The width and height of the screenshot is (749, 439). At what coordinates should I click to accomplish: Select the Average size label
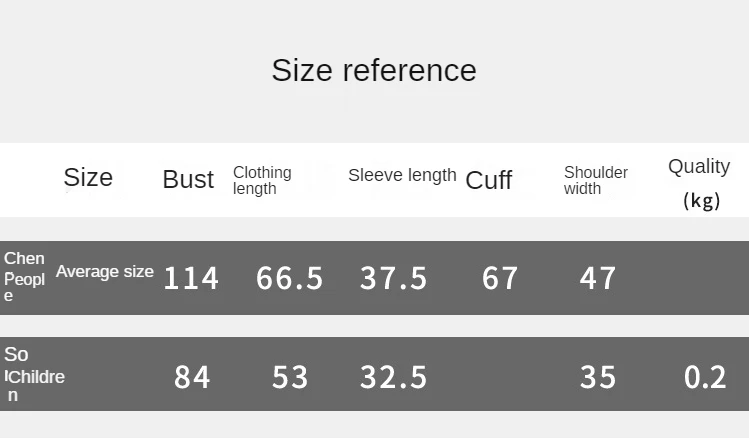[105, 271]
